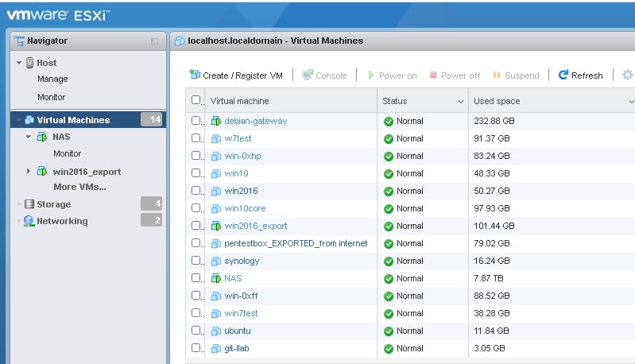Viewport: 635px width, 364px height.
Task: Open the Used space column dropdown arrow
Action: point(631,102)
